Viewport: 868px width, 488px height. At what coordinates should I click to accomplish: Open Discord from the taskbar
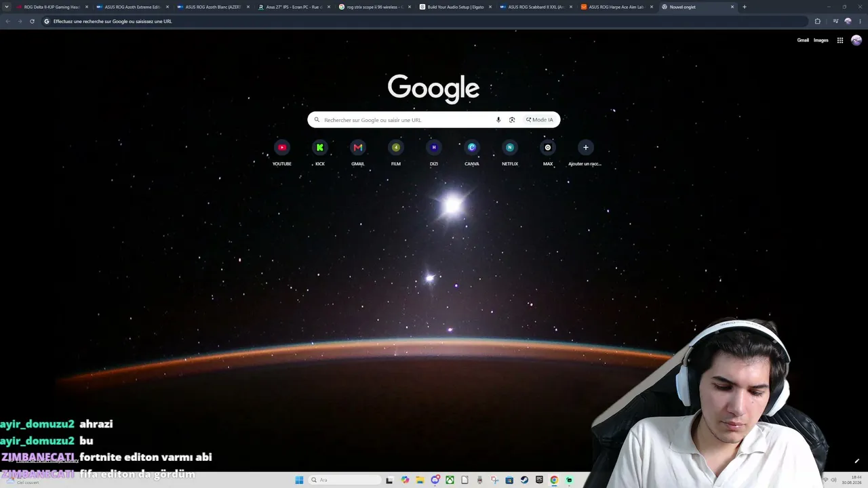point(435,480)
